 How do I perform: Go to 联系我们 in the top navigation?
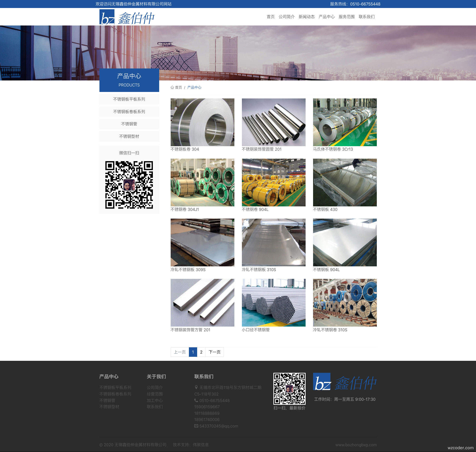click(x=367, y=17)
